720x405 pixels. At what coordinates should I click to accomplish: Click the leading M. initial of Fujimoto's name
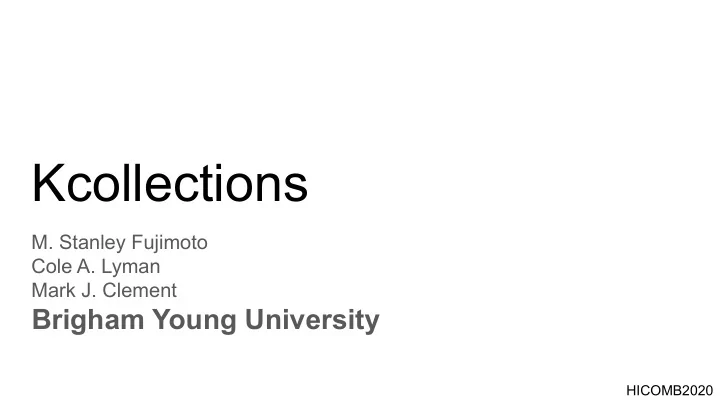[43, 242]
